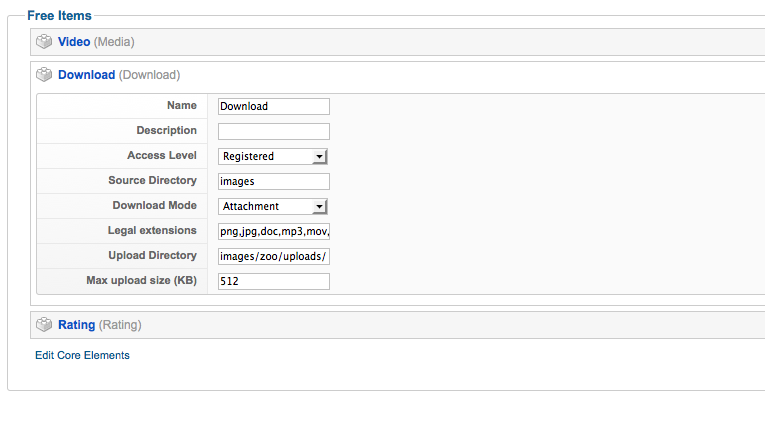
Task: Expand the Video element title
Action: point(74,42)
